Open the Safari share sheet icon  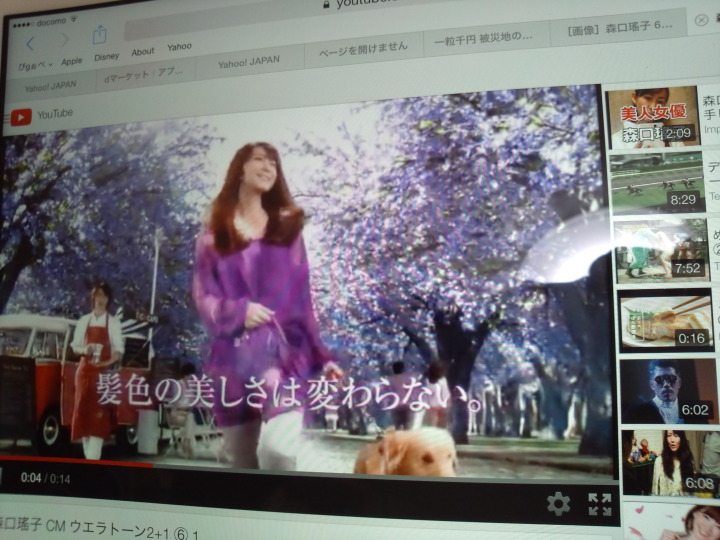tap(100, 35)
